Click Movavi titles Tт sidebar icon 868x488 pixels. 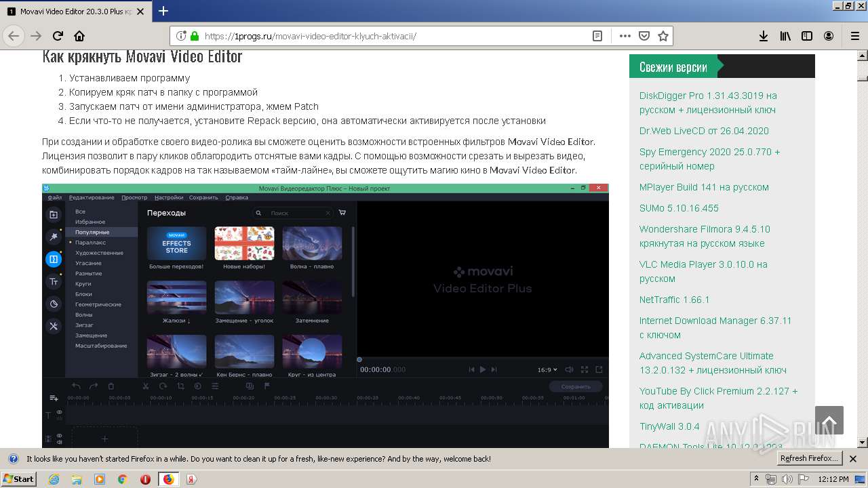[54, 281]
